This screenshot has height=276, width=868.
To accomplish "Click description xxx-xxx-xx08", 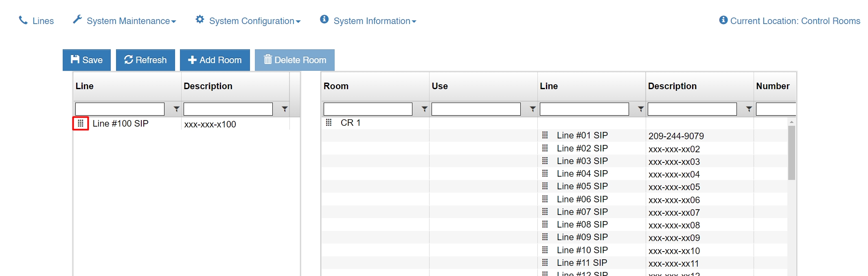I will click(674, 225).
